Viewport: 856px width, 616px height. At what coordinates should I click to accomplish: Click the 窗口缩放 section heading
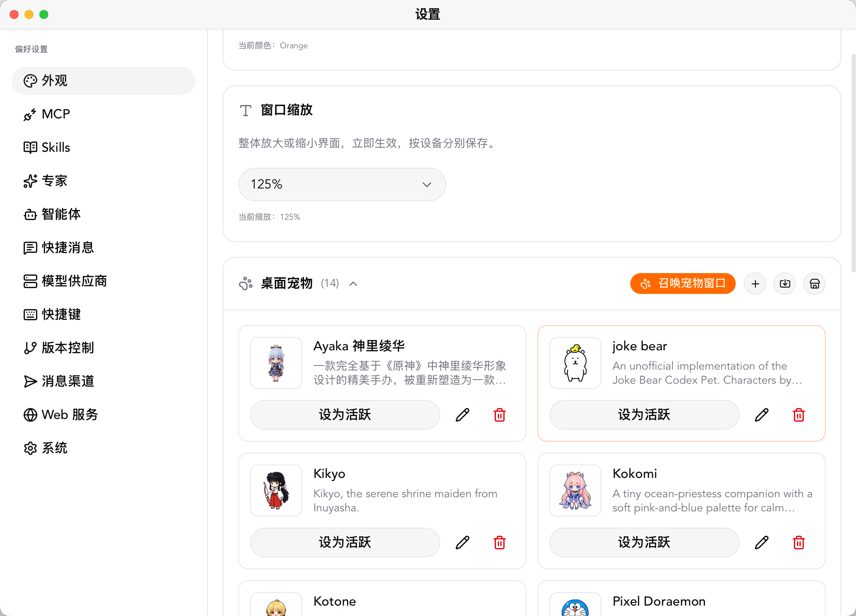tap(287, 110)
